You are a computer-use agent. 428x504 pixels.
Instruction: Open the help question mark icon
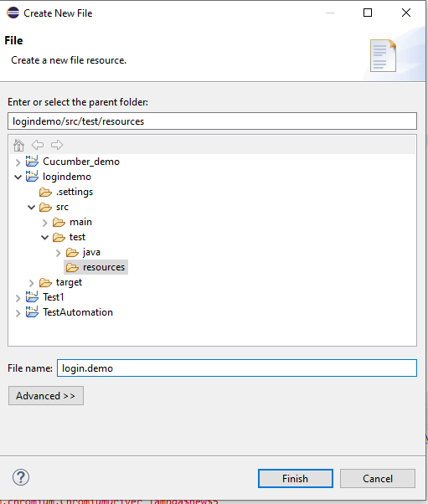coord(21,477)
